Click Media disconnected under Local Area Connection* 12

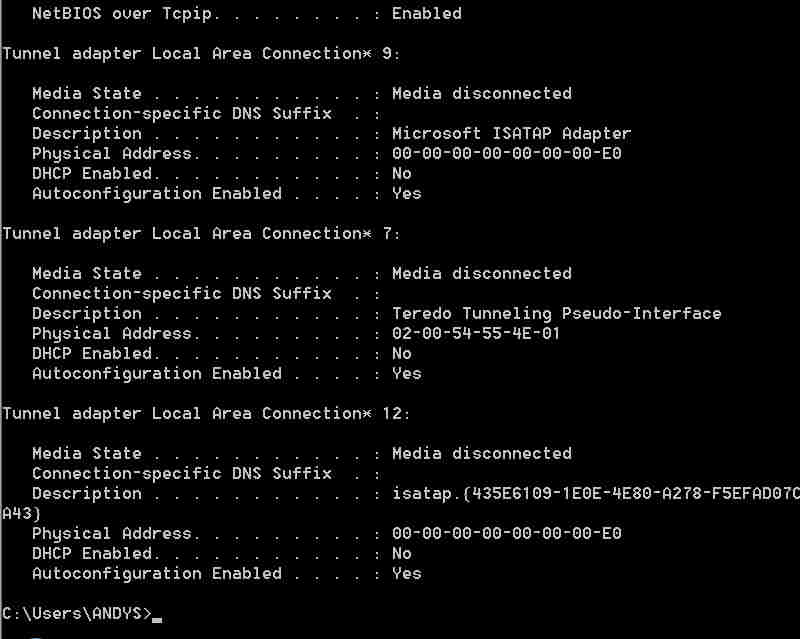tap(481, 454)
